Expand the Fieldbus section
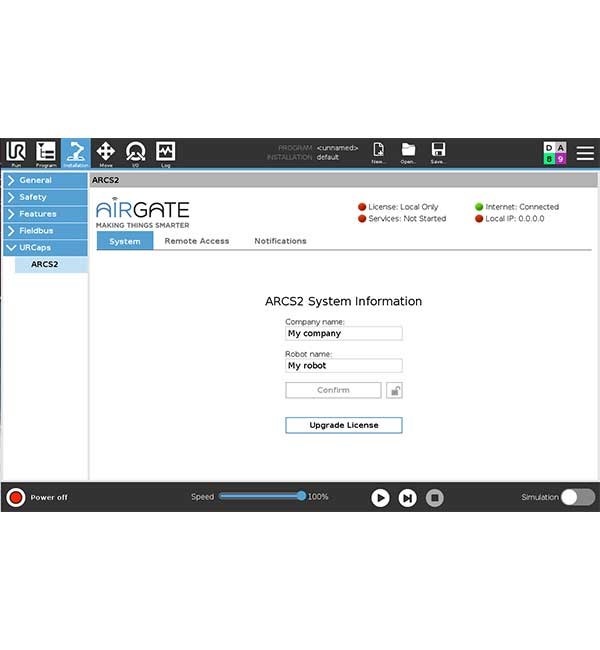This screenshot has width=600, height=650. point(46,230)
